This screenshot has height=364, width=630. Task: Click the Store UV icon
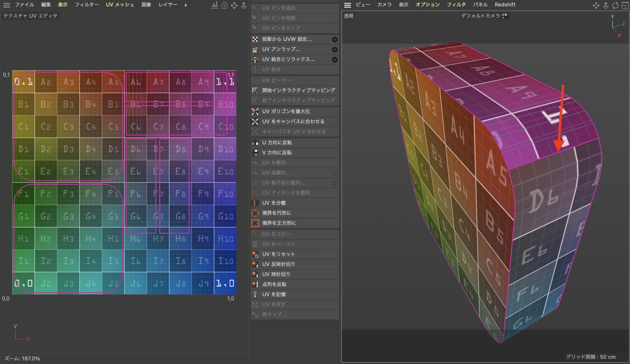point(255,294)
